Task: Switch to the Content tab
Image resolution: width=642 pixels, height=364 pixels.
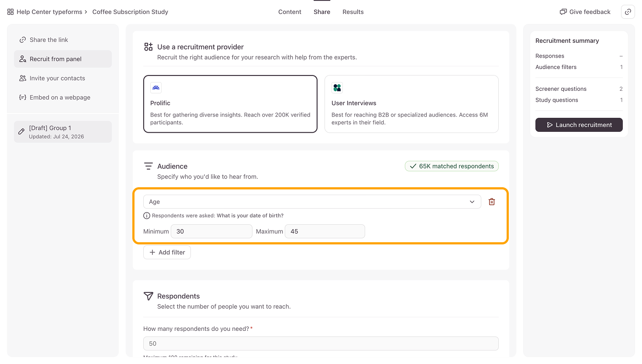Action: click(x=290, y=12)
